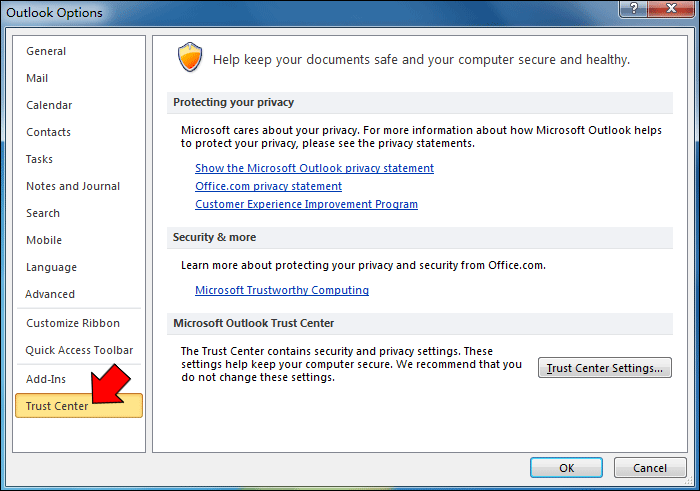This screenshot has height=491, width=700.
Task: Open the General options category
Action: pos(46,51)
